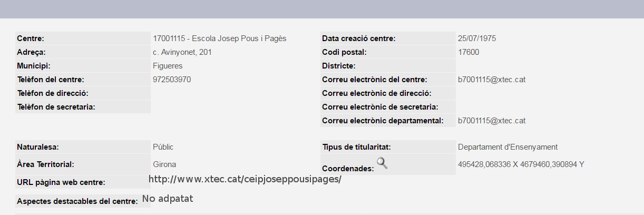This screenshot has width=644, height=215.
Task: Click the magnifier icon beside Coordenades
Action: 382,163
